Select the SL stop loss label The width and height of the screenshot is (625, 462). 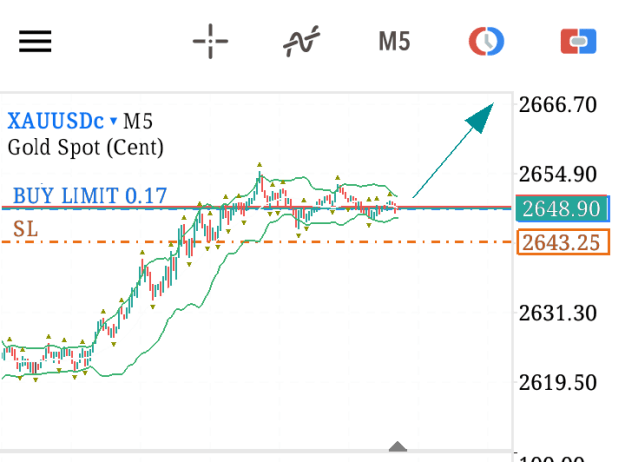coord(26,229)
